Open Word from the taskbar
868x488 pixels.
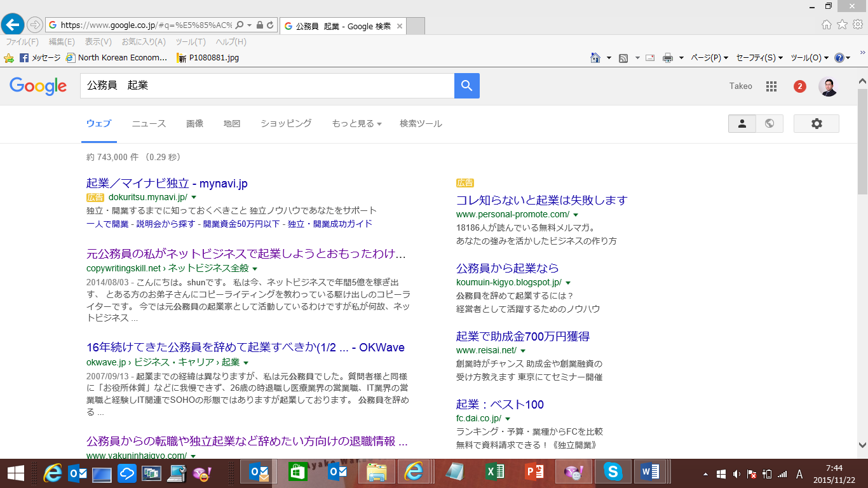tap(650, 473)
